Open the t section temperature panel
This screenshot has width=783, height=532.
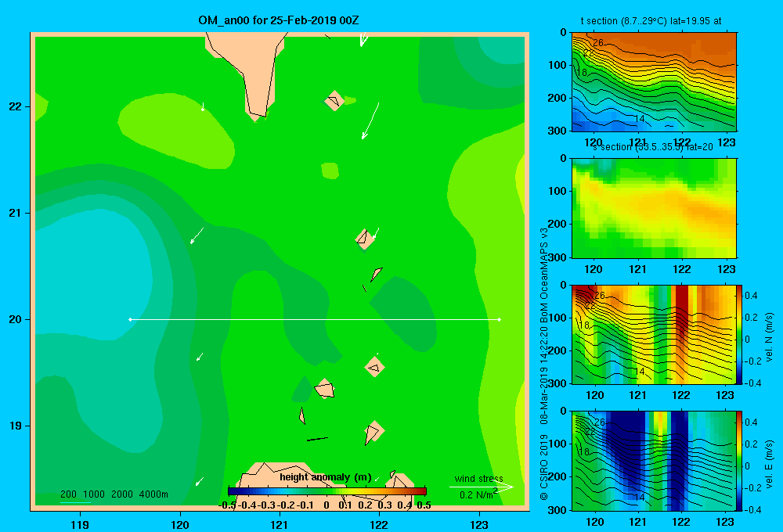point(654,82)
